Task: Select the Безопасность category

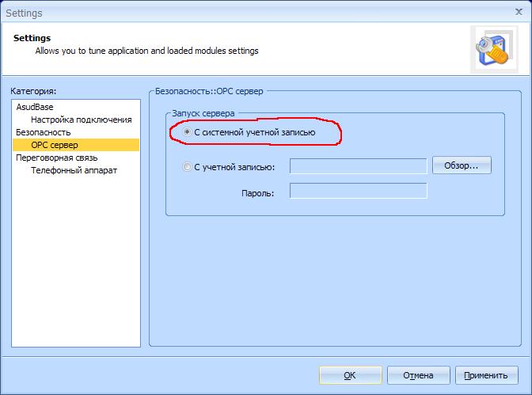Action: point(44,132)
